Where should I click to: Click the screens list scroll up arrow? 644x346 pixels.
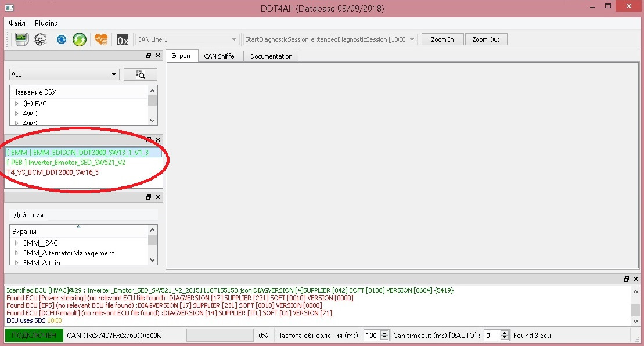[152, 230]
